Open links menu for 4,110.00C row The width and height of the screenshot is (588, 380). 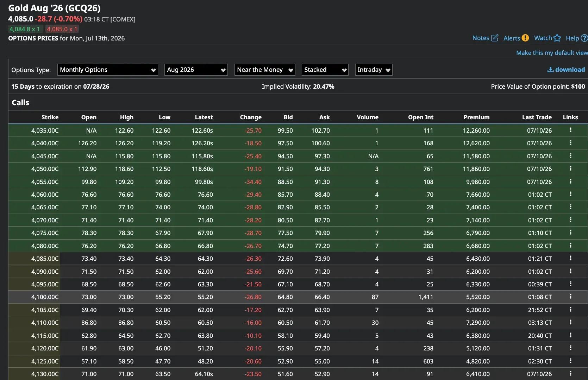(570, 322)
